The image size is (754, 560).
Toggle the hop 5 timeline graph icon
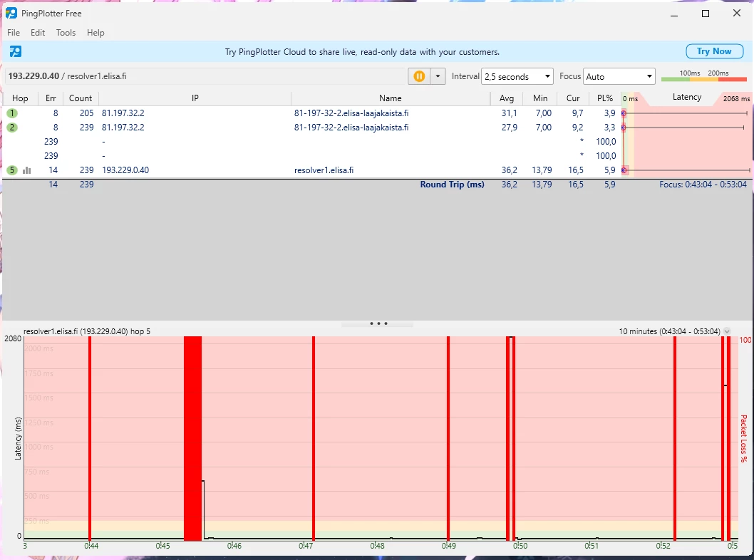(27, 170)
